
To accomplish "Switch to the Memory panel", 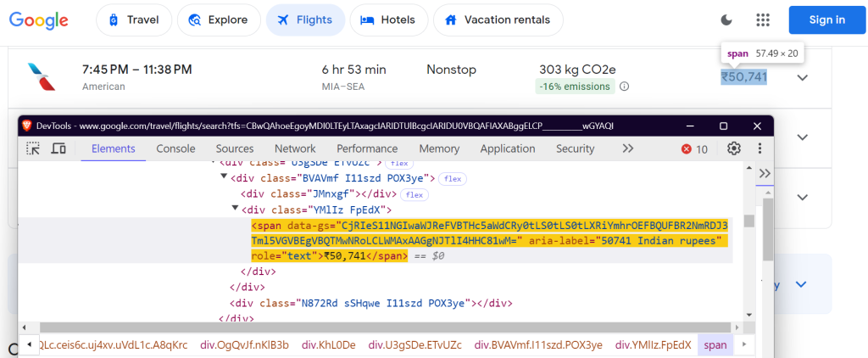I will click(x=439, y=148).
